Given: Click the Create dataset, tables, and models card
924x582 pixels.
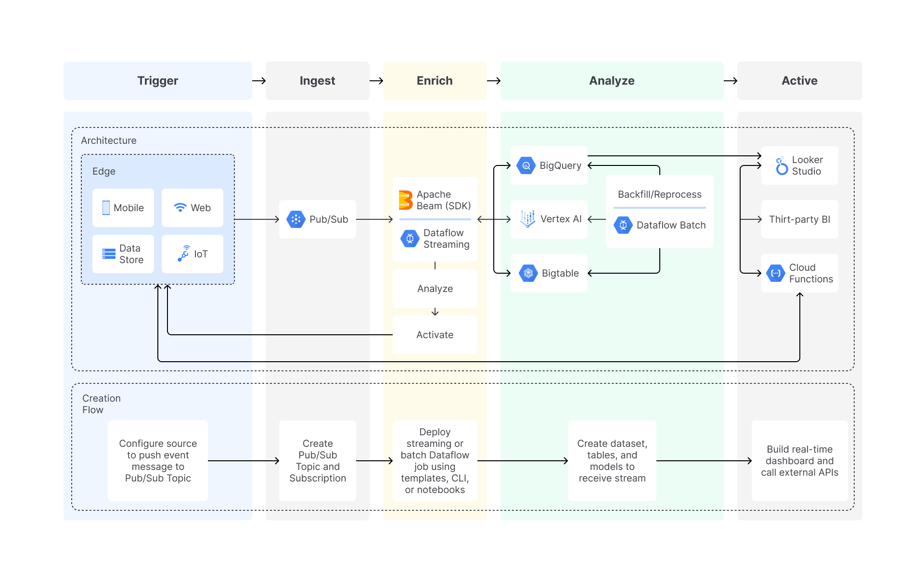Looking at the screenshot, I should (x=612, y=461).
